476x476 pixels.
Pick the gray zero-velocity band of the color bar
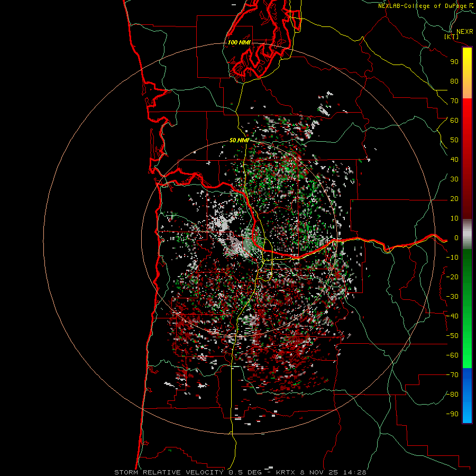click(x=467, y=234)
